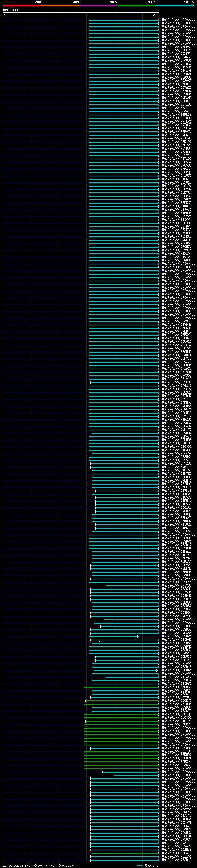This screenshot has height=868, width=197.
Task: Select hit label UniRef100_Q43596
Action: pyautogui.click(x=177, y=67)
